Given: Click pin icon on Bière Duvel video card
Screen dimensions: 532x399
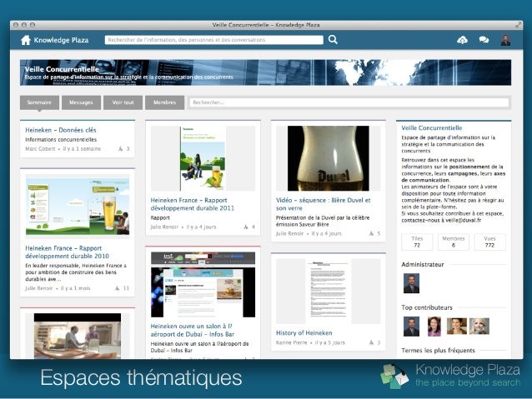Looking at the screenshot, I should click(x=372, y=233).
